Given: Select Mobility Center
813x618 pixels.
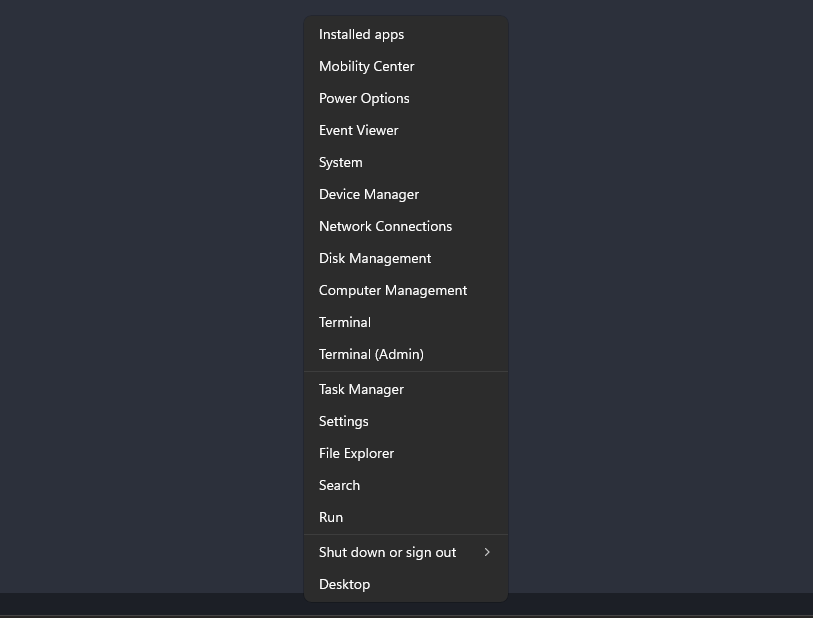Looking at the screenshot, I should (405, 66).
